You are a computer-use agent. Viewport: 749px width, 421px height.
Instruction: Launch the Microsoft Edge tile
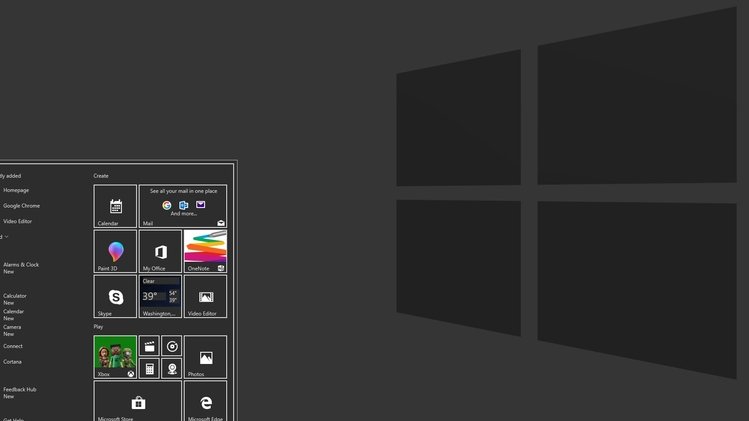click(x=205, y=401)
